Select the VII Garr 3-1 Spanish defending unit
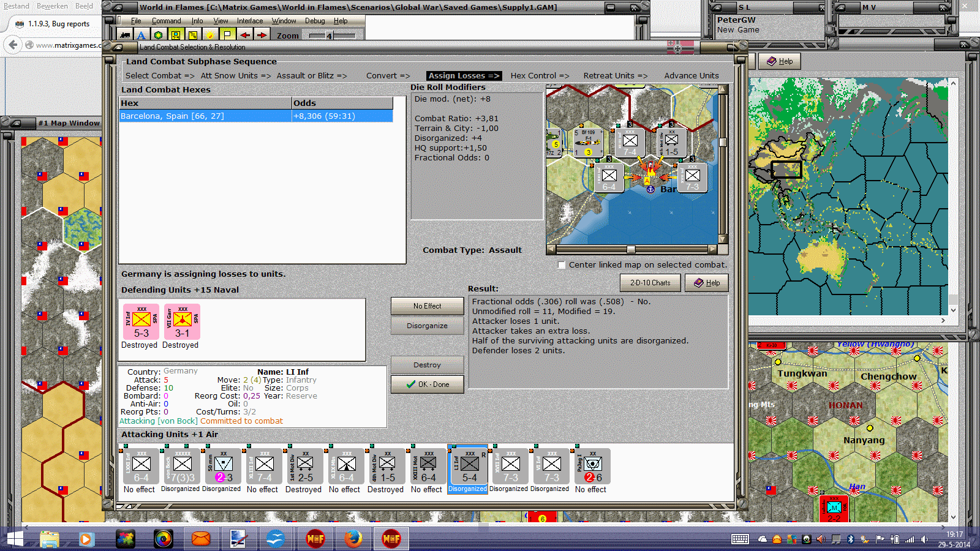The image size is (980, 551). 182,322
